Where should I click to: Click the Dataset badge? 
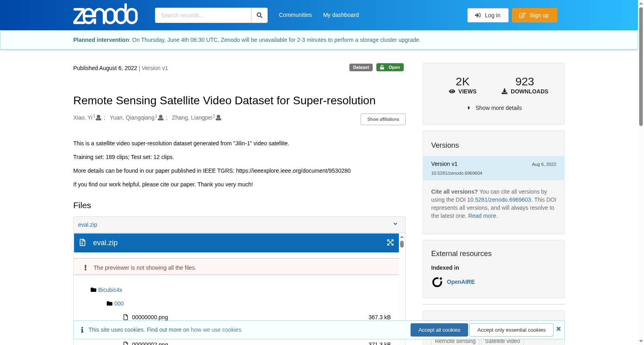tap(361, 67)
